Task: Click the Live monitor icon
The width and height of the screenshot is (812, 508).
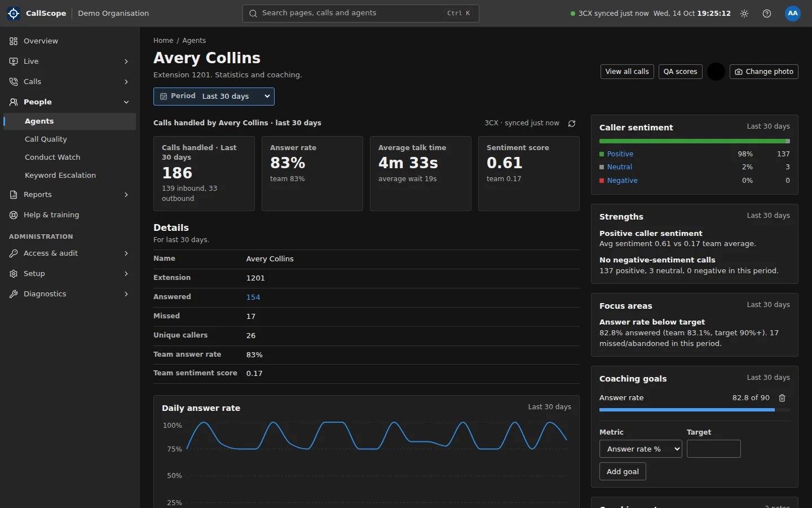Action: pos(14,62)
